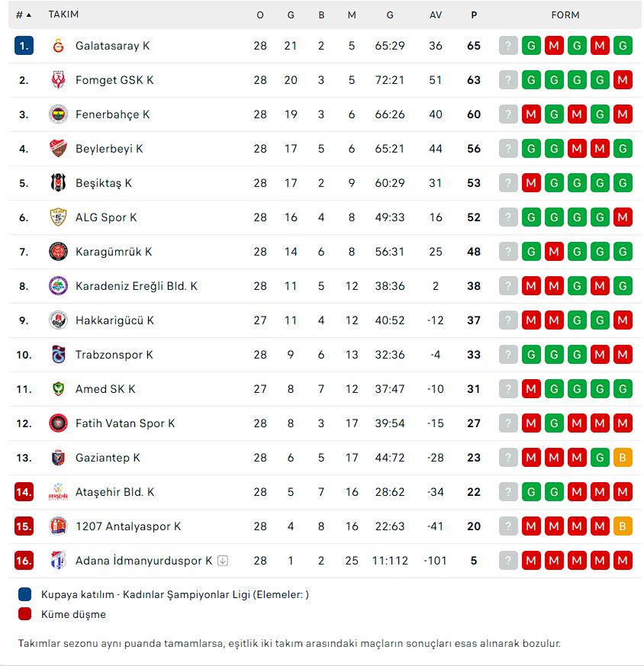Open the Karadeniz Ereğli Bld. K link
The width and height of the screenshot is (644, 666).
click(137, 286)
